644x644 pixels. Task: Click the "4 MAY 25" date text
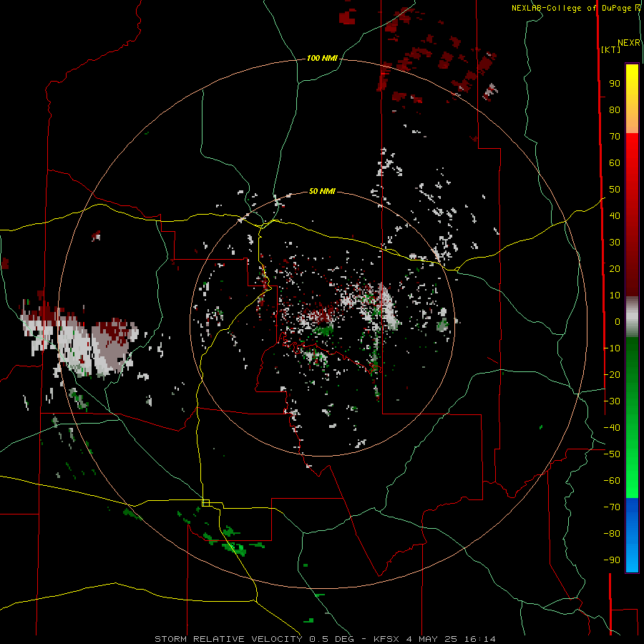click(432, 639)
